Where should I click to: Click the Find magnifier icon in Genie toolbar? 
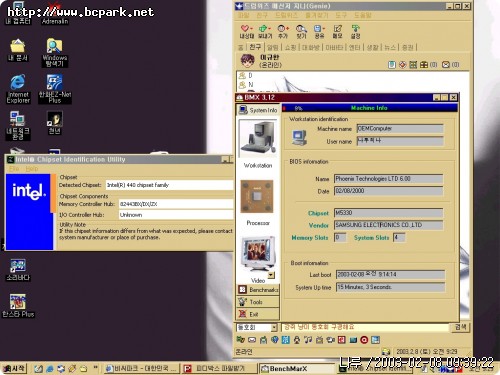[x=301, y=31]
